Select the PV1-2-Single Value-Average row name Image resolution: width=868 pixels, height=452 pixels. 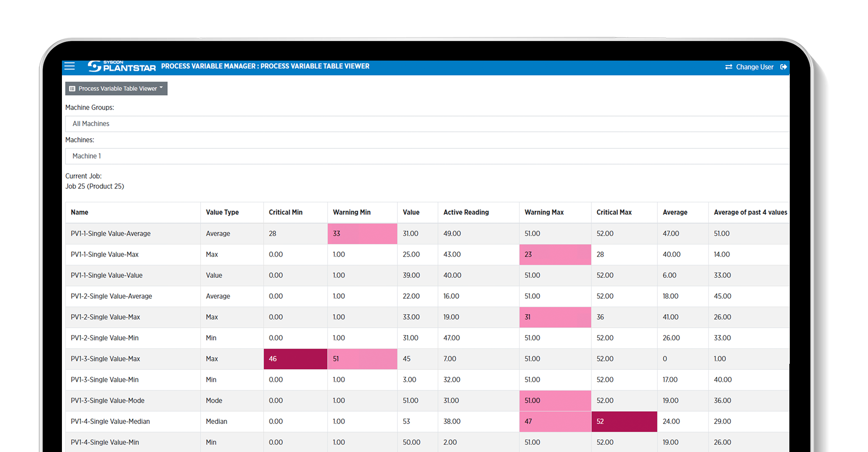(111, 296)
